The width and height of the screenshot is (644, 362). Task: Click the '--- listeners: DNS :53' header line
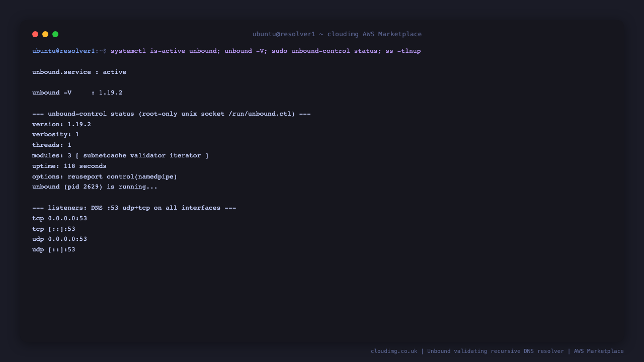[x=134, y=208]
